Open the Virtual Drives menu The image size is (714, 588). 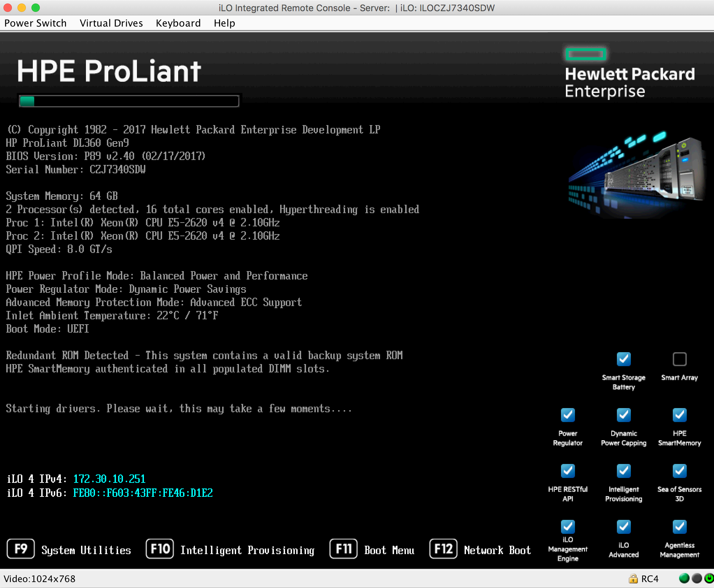point(111,23)
